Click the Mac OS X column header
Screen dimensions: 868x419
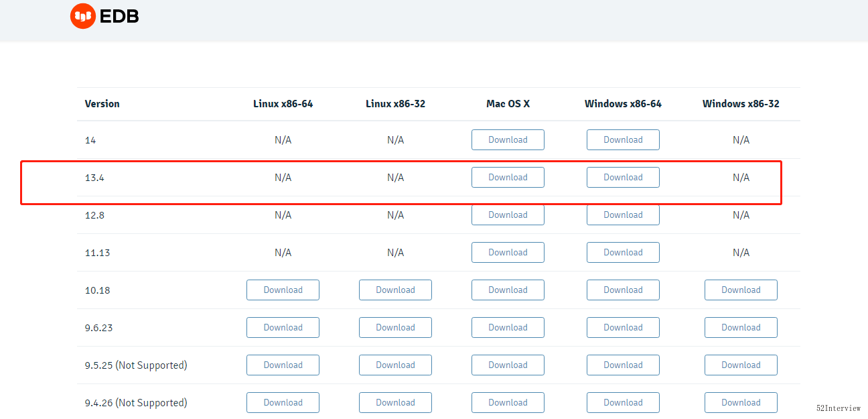[x=508, y=104]
